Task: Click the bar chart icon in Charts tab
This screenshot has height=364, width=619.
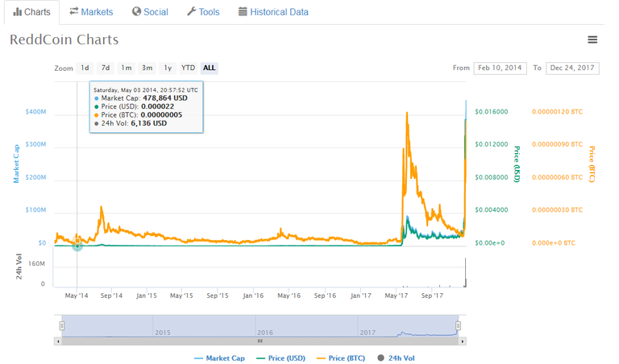Action: (18, 12)
